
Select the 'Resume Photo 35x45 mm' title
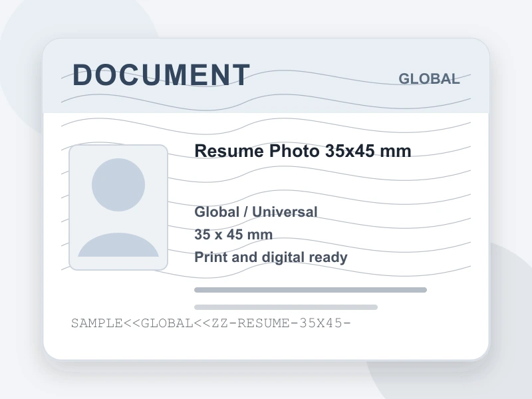[303, 151]
